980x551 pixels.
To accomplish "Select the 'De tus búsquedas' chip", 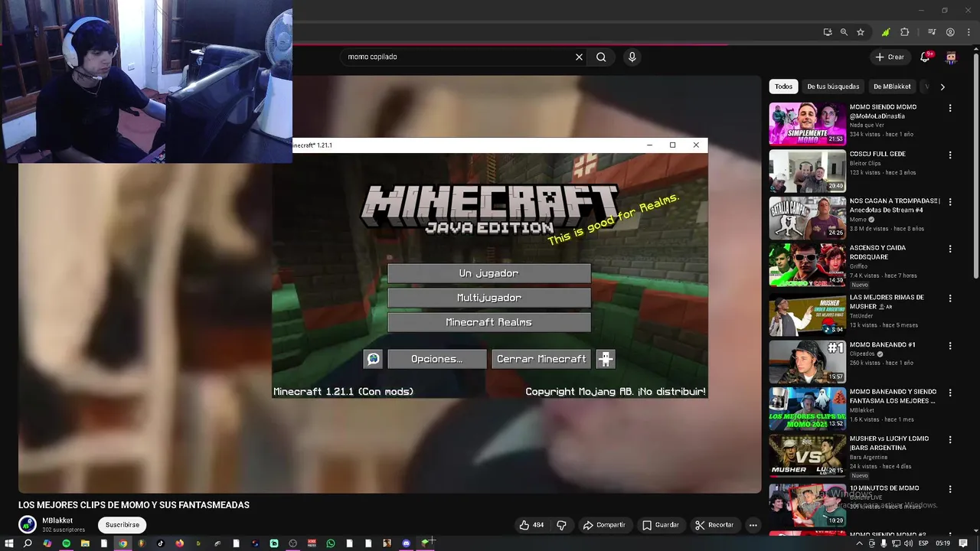I will tap(833, 86).
